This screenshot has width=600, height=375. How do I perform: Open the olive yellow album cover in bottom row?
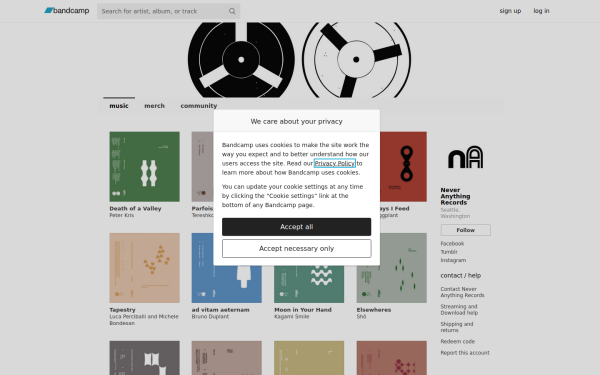(309, 358)
